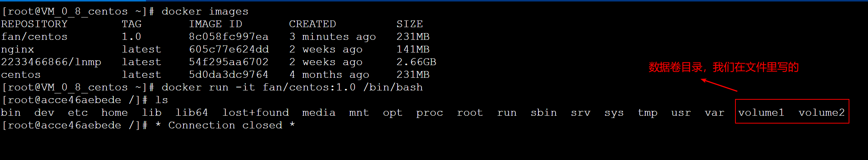Click the Connection closed message

[x=225, y=125]
